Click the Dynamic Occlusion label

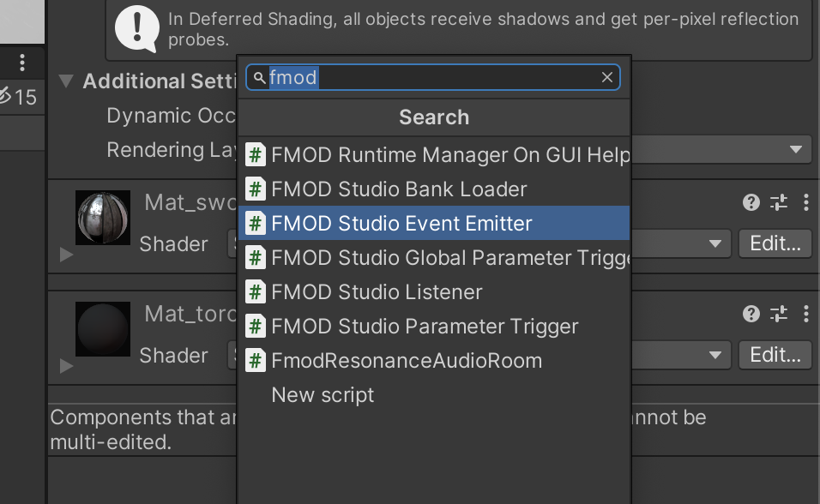coord(171,116)
